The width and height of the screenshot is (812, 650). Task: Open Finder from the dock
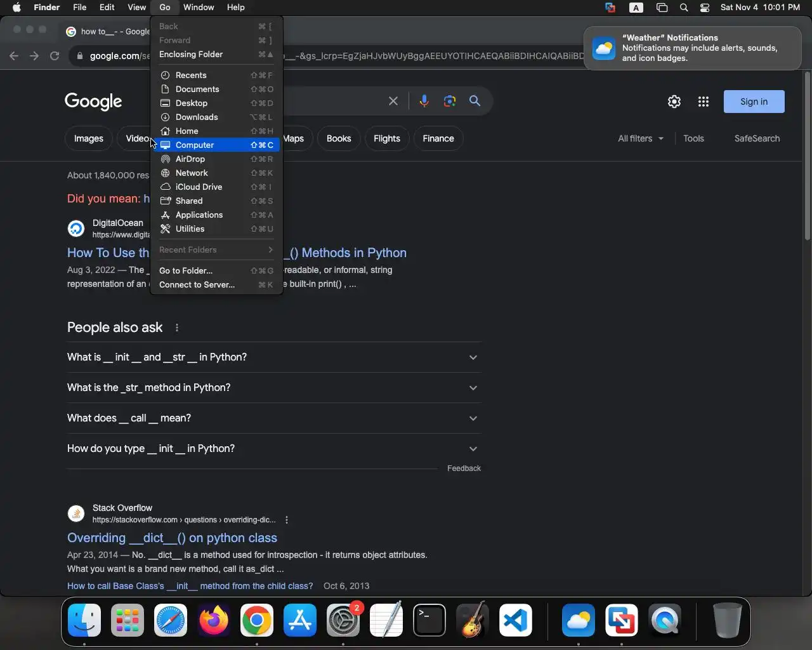coord(84,620)
